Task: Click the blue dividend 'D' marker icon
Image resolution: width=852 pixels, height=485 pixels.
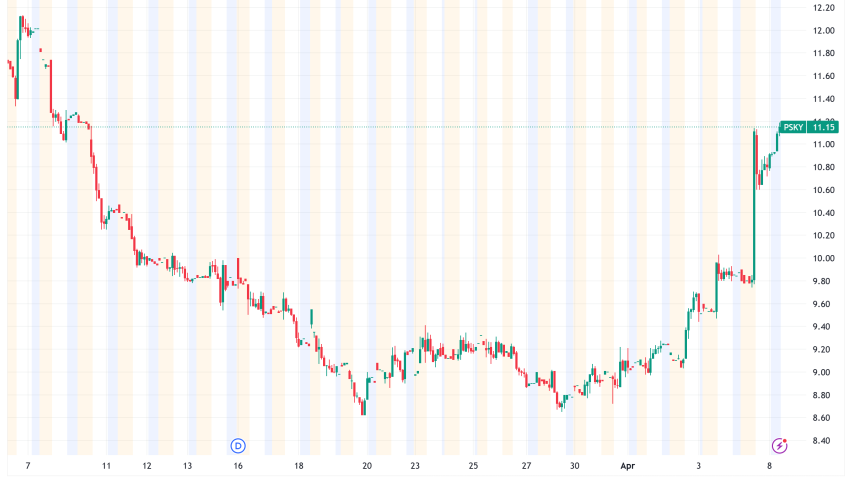Action: click(238, 444)
